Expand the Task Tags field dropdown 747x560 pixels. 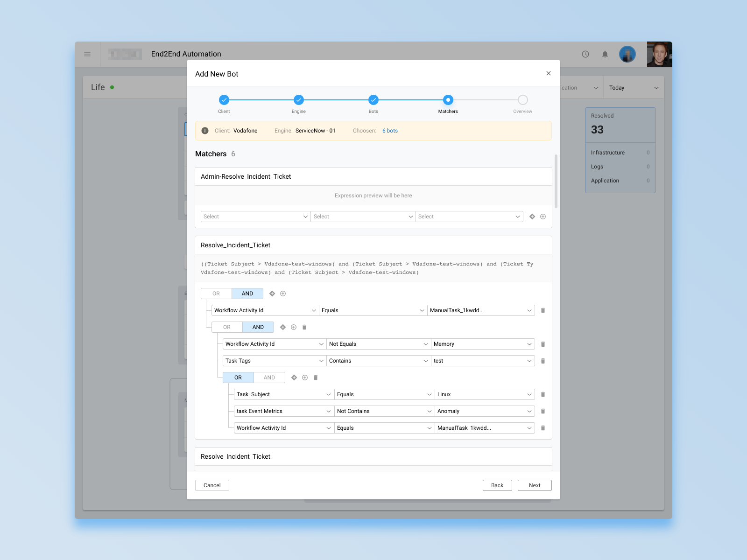point(274,361)
